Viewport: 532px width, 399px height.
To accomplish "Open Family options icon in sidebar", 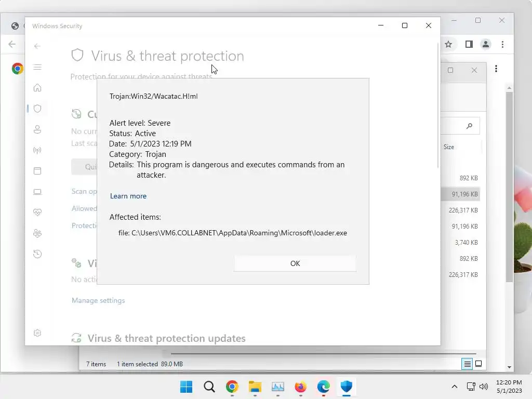I will 37,233.
